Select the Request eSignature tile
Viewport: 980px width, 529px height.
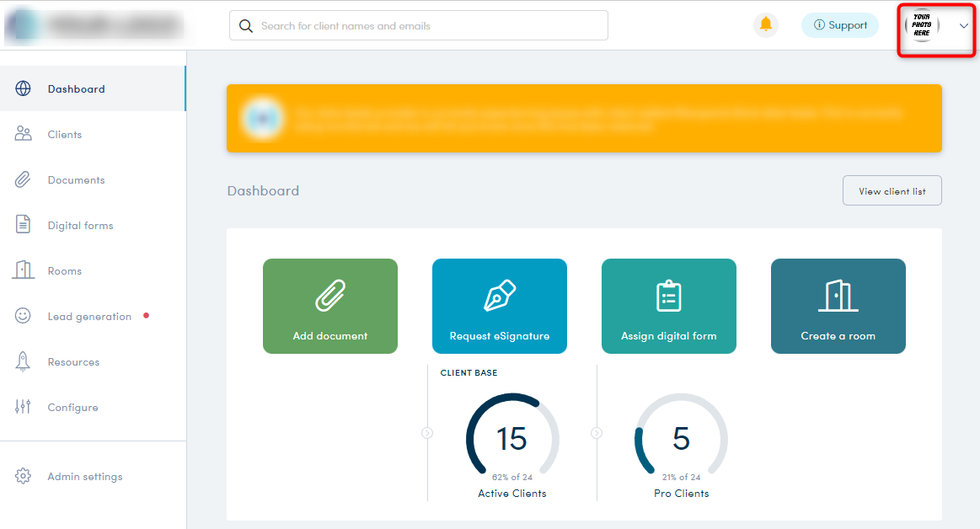pos(500,306)
